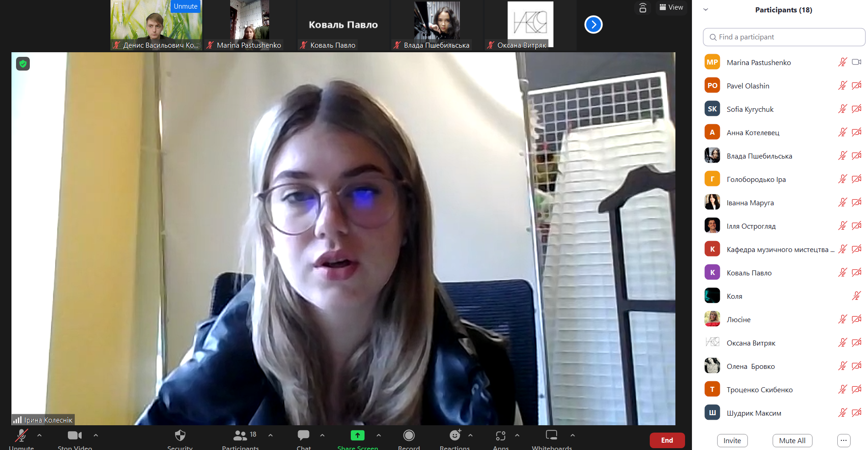868x450 pixels.
Task: Expand video options arrow beside Stop Video
Action: [x=96, y=435]
